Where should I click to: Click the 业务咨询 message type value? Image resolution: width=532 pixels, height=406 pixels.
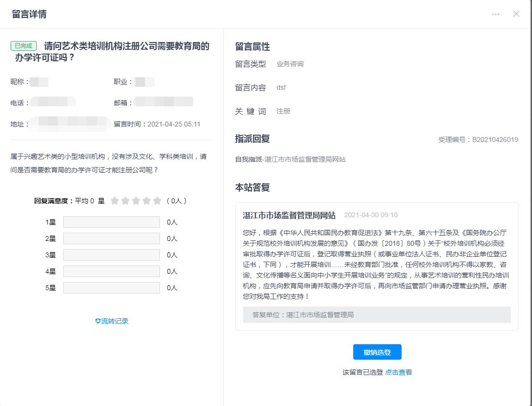click(290, 64)
